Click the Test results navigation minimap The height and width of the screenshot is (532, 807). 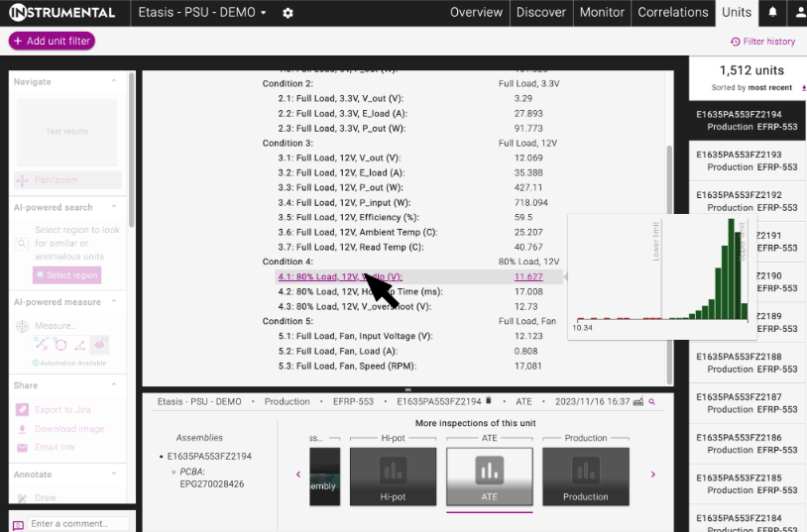coord(67,132)
